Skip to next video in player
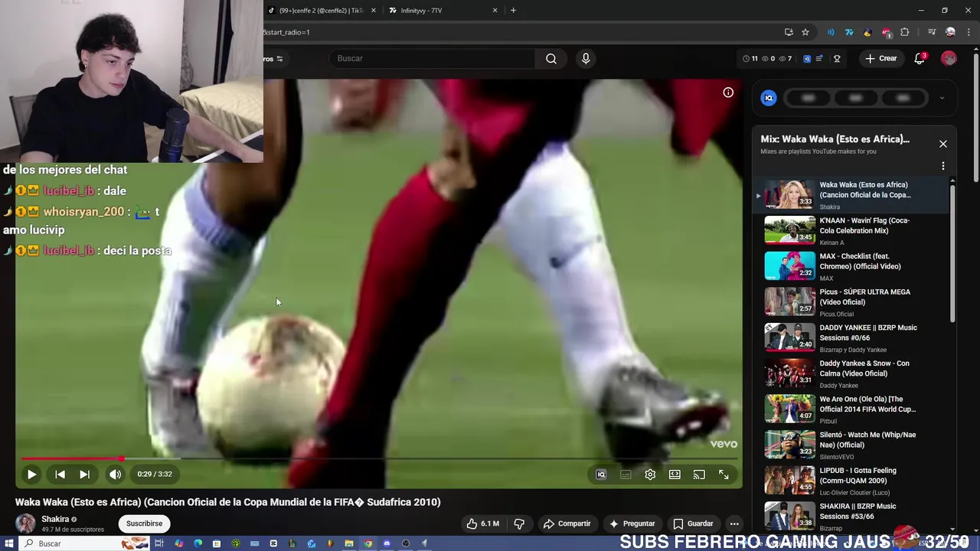This screenshot has width=980, height=551. [84, 474]
